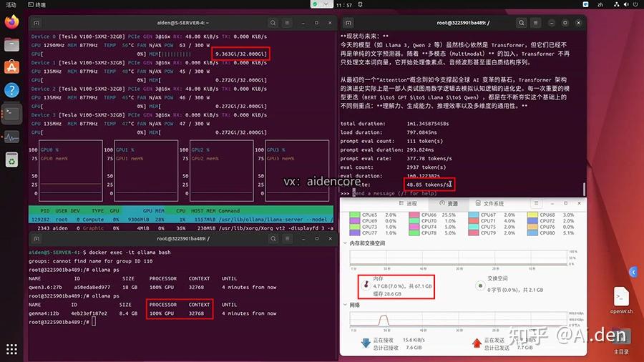The image size is (644, 362).
Task: Open hamburger menu of top-right root terminal
Action: click(x=535, y=23)
